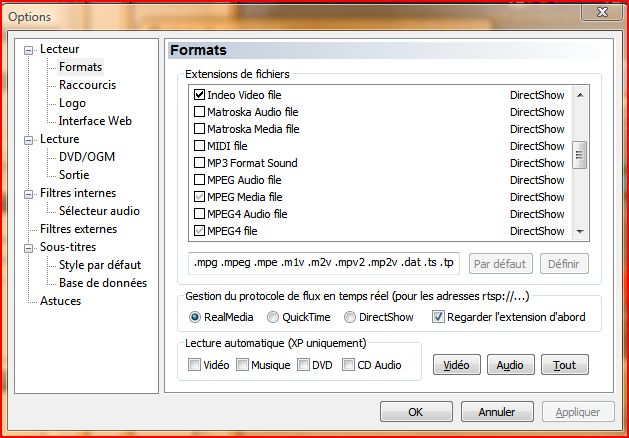This screenshot has width=629, height=438.
Task: Select the Sous-titres tree label
Action: tap(68, 247)
